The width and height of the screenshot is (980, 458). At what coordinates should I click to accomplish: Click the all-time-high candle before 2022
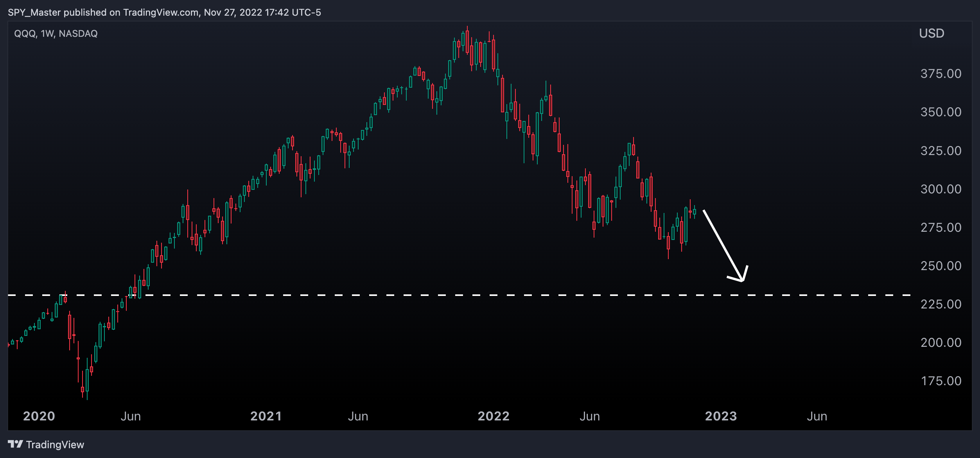click(467, 40)
